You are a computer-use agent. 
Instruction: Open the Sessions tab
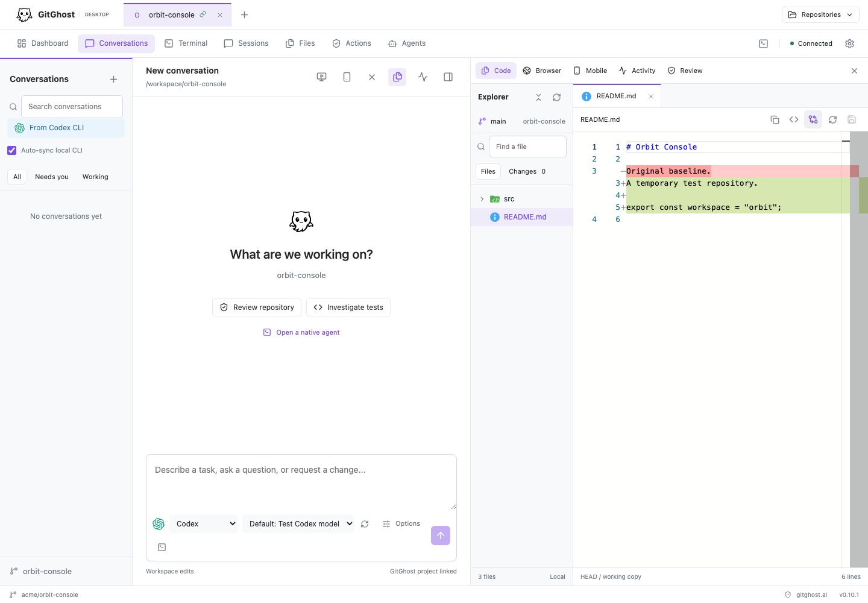coord(246,43)
